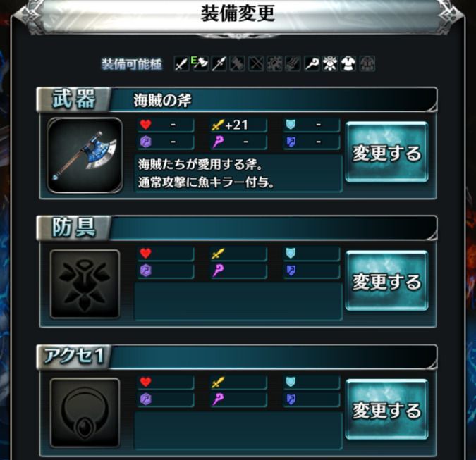Select the 武器 section header

click(74, 99)
